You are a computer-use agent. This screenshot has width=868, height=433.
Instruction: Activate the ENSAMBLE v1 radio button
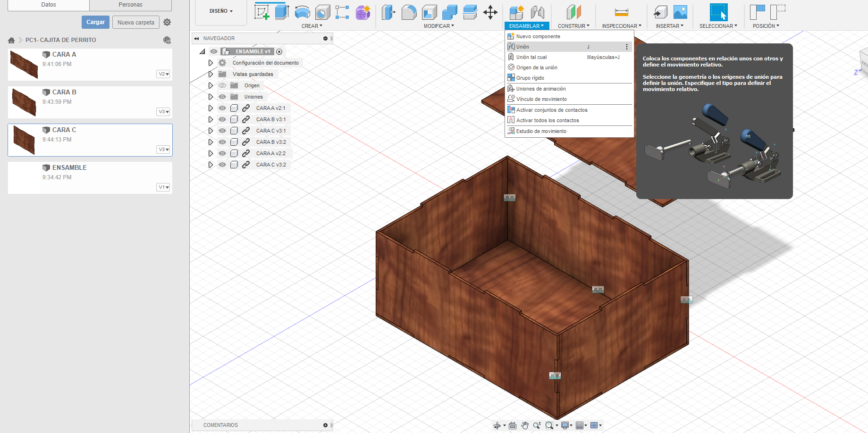click(x=279, y=51)
